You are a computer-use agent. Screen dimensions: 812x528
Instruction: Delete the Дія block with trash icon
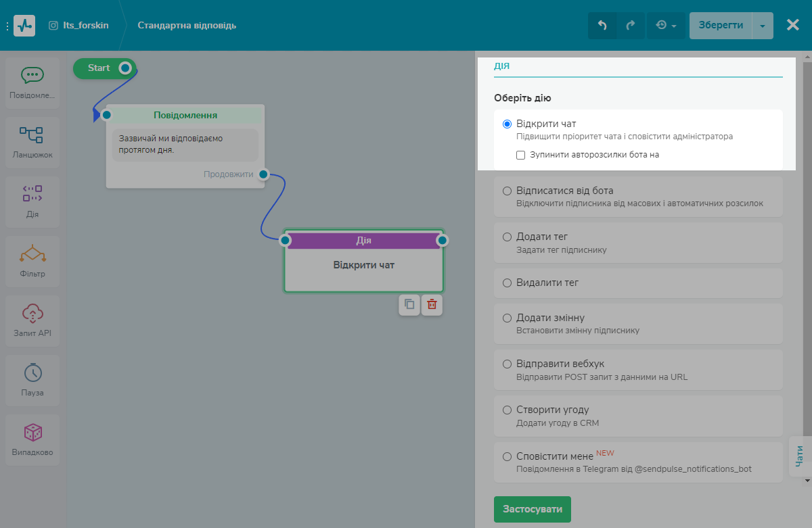click(x=432, y=305)
